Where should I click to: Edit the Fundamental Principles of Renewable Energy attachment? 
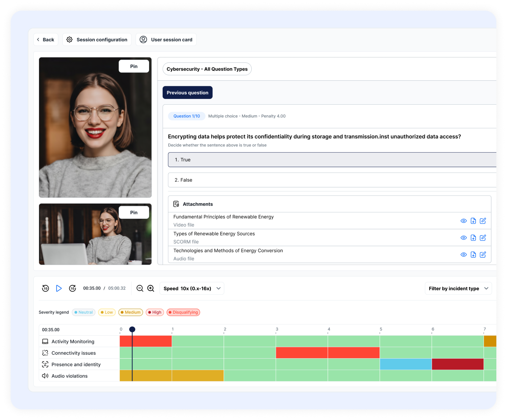coord(483,221)
